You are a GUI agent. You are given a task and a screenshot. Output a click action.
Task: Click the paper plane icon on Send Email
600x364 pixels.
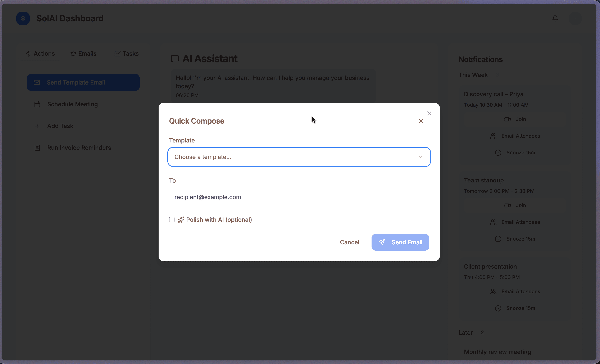(x=382, y=242)
